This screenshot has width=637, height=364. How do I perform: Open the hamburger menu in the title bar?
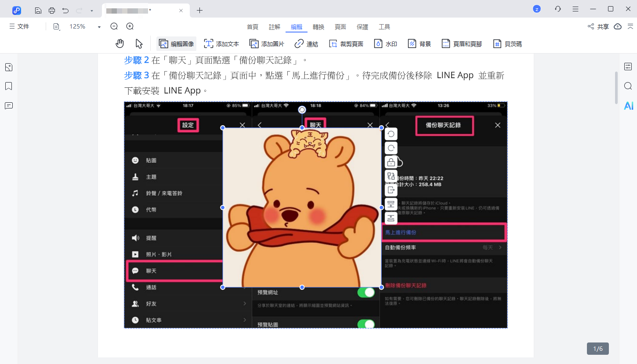point(575,9)
